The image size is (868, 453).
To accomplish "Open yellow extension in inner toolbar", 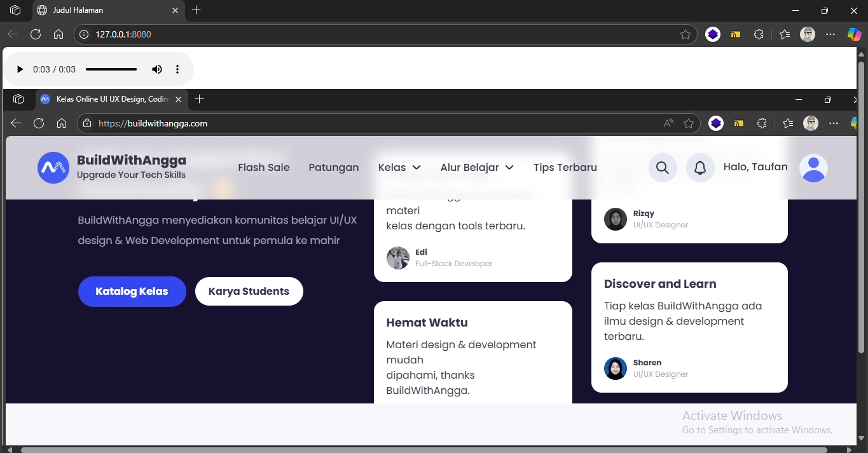I will click(x=739, y=123).
